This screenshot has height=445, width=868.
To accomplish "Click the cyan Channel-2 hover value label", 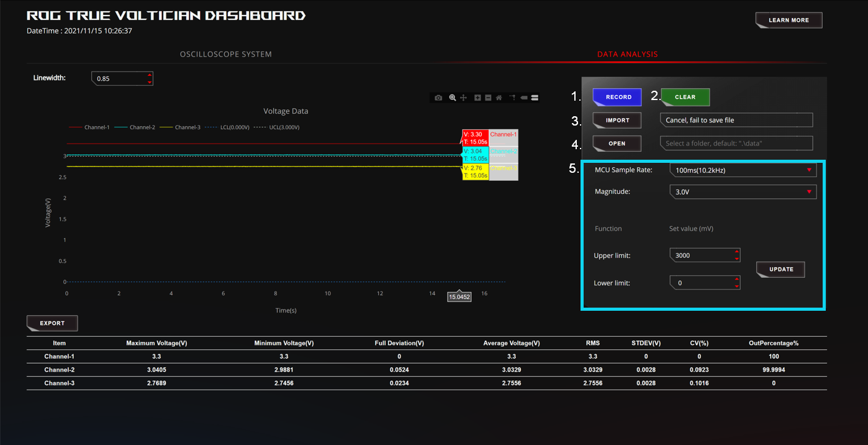I will click(475, 155).
